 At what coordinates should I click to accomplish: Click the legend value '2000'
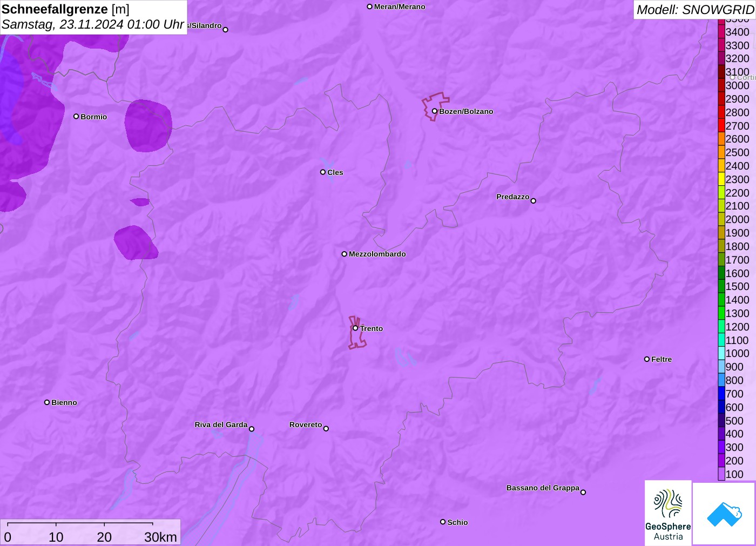(x=737, y=219)
